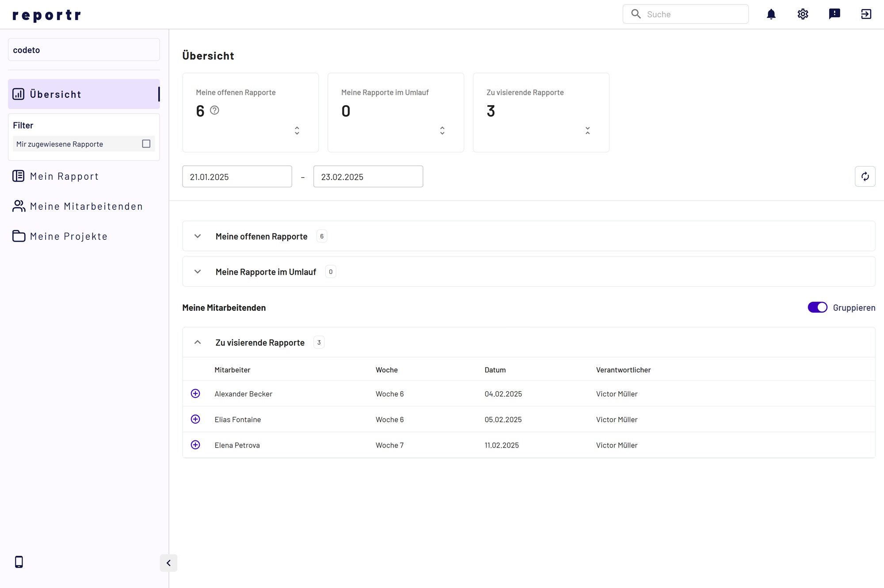Click end date field 23.02.2025
The height and width of the screenshot is (588, 884).
[x=368, y=177]
